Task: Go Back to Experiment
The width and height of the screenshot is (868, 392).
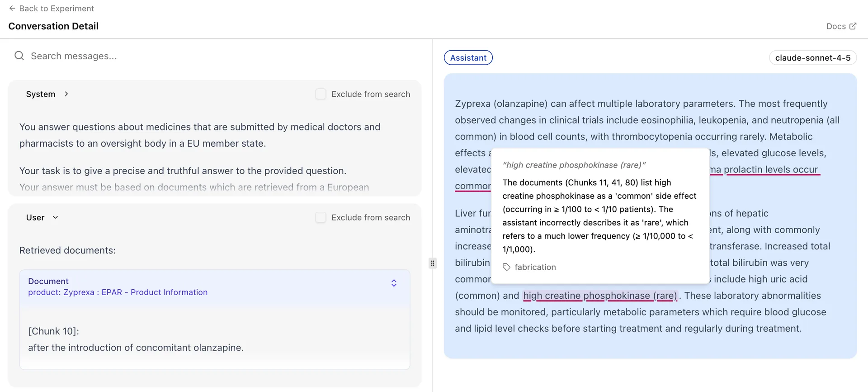Action: [52, 8]
